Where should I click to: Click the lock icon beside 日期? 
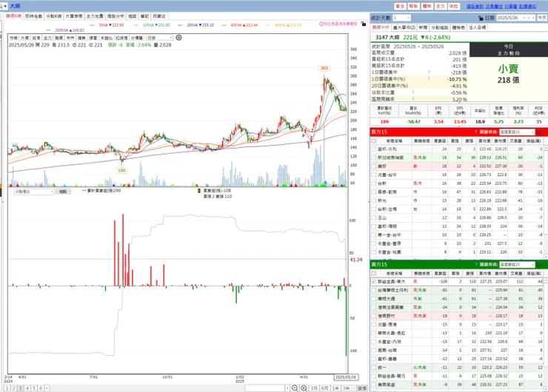click(481, 18)
